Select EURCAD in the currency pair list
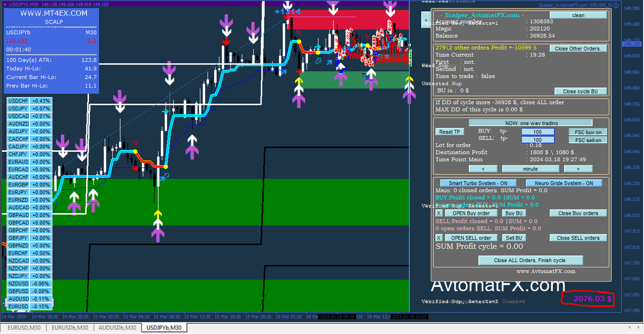 tap(18, 169)
